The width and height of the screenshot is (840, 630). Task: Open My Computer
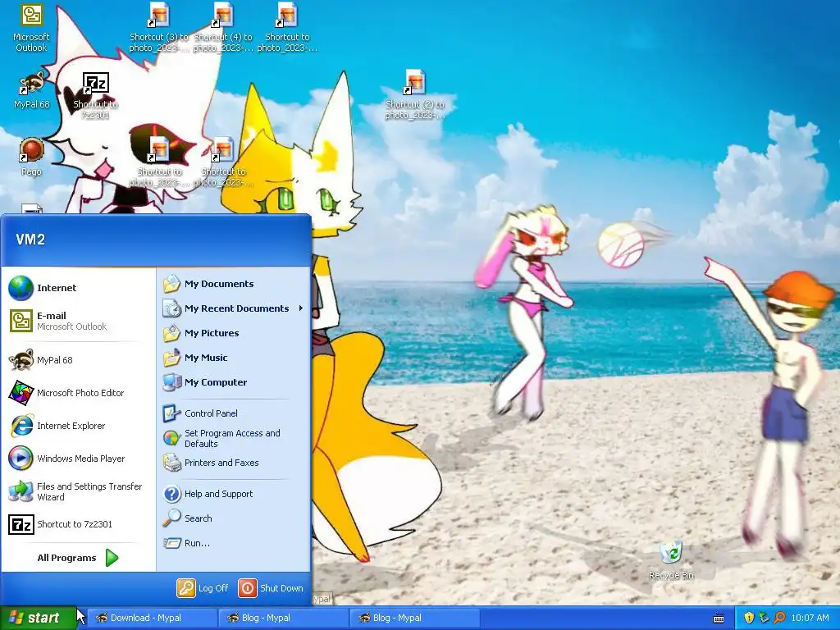pyautogui.click(x=234, y=382)
